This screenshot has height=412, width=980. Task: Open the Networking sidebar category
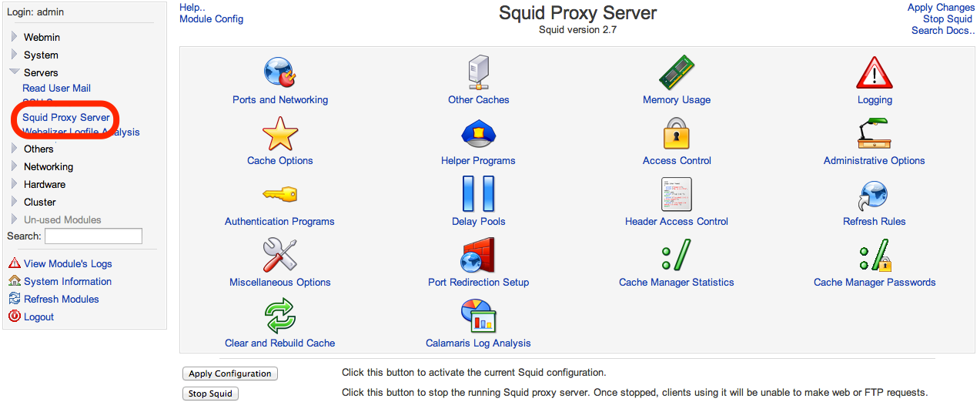coord(48,166)
